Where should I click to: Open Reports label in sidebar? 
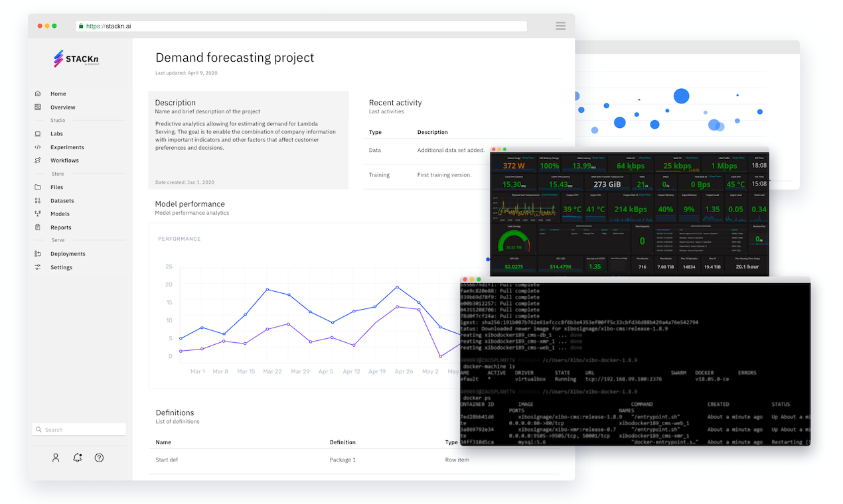pos(61,227)
